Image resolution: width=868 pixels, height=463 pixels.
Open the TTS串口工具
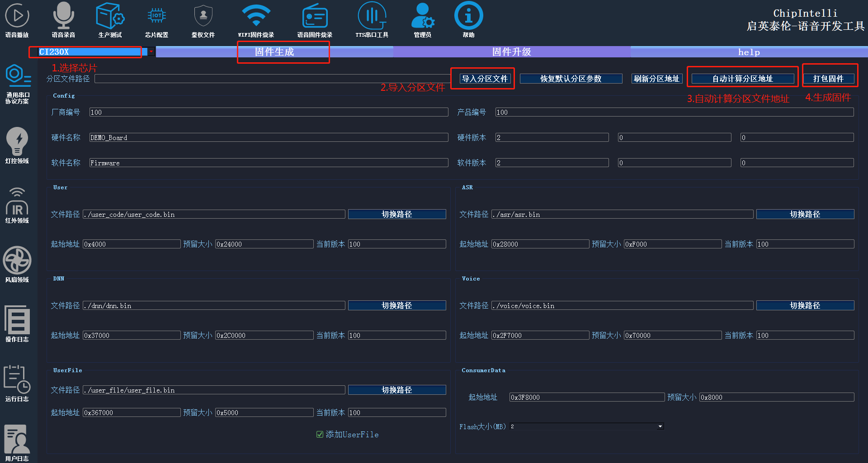click(x=372, y=20)
